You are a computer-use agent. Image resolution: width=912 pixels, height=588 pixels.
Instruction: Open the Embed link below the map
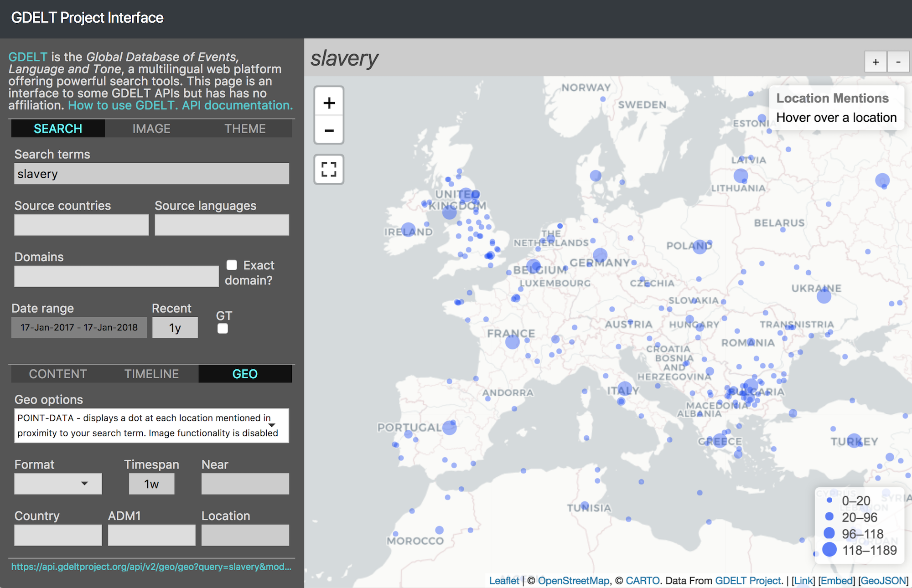[836, 581]
